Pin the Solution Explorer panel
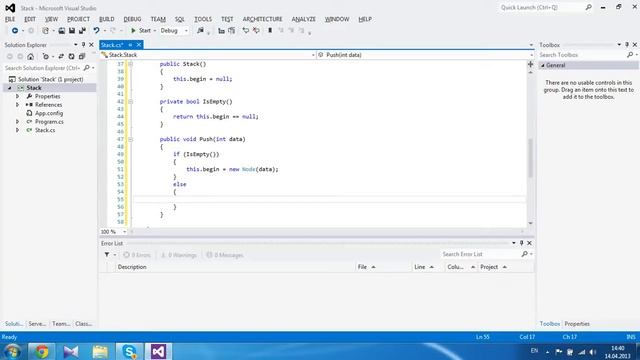The image size is (640, 360). coord(83,44)
